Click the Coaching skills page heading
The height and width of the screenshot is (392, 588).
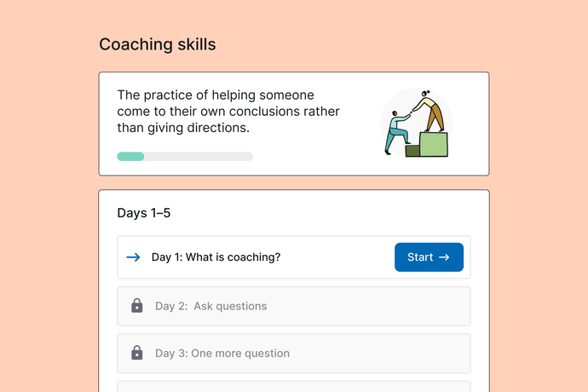pos(157,44)
